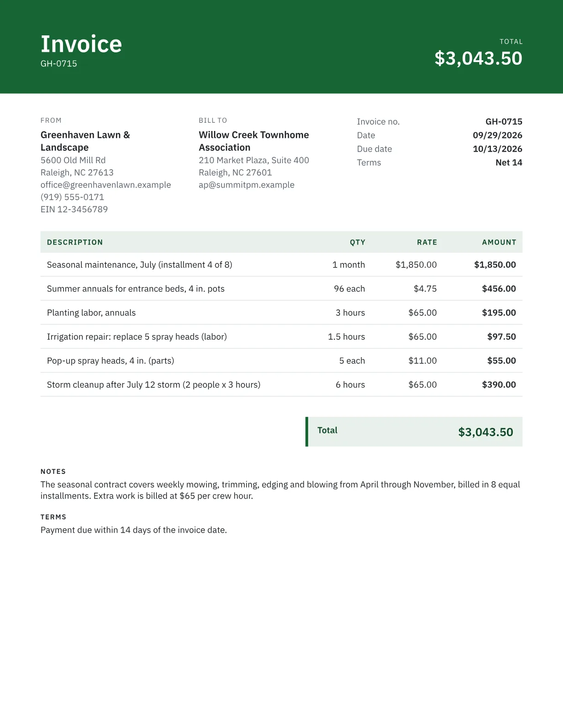The height and width of the screenshot is (728, 563).
Task: Select Pop-up spray heads, 4 in. description
Action: point(110,361)
